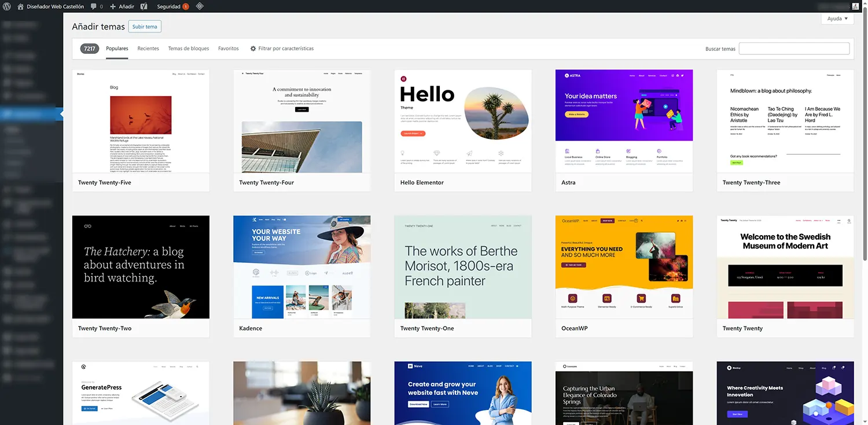This screenshot has width=868, height=425.
Task: View your Favoritos themes
Action: (228, 49)
